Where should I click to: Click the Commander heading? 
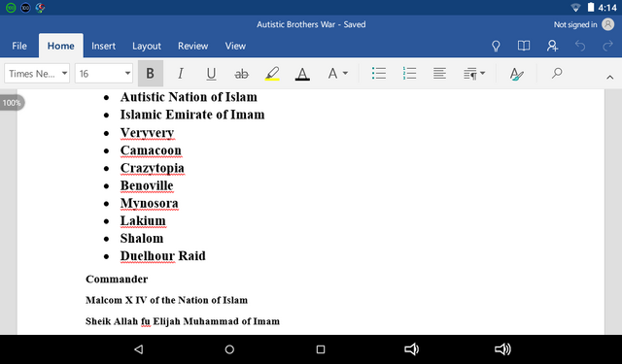[117, 280]
